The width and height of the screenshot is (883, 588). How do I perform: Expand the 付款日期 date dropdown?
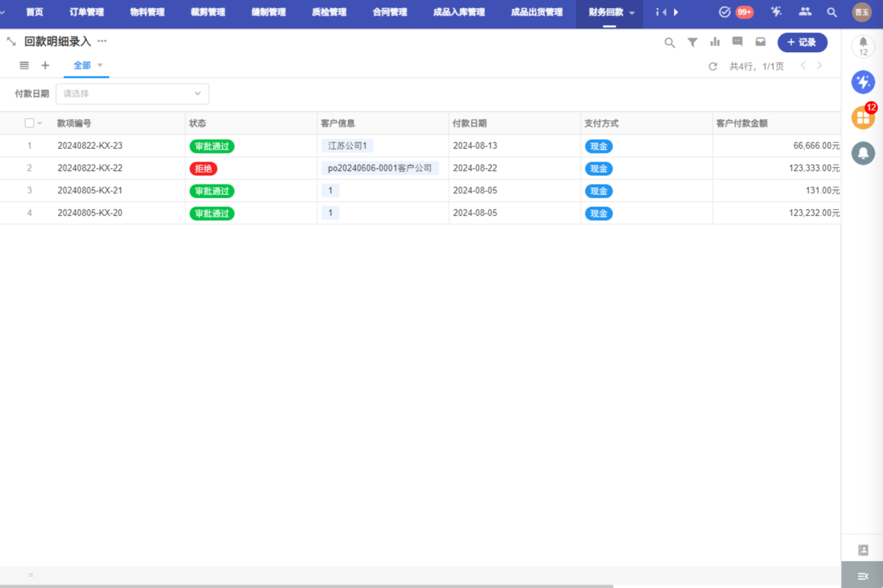(x=132, y=94)
